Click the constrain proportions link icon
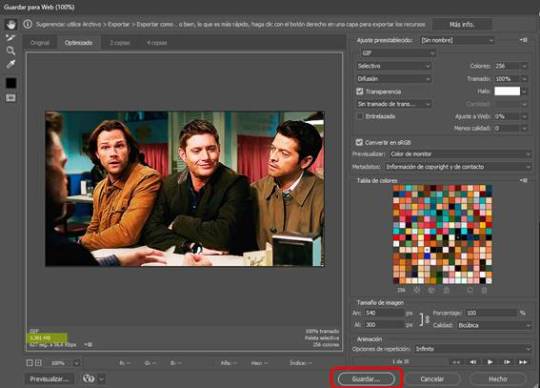 pyautogui.click(x=424, y=319)
